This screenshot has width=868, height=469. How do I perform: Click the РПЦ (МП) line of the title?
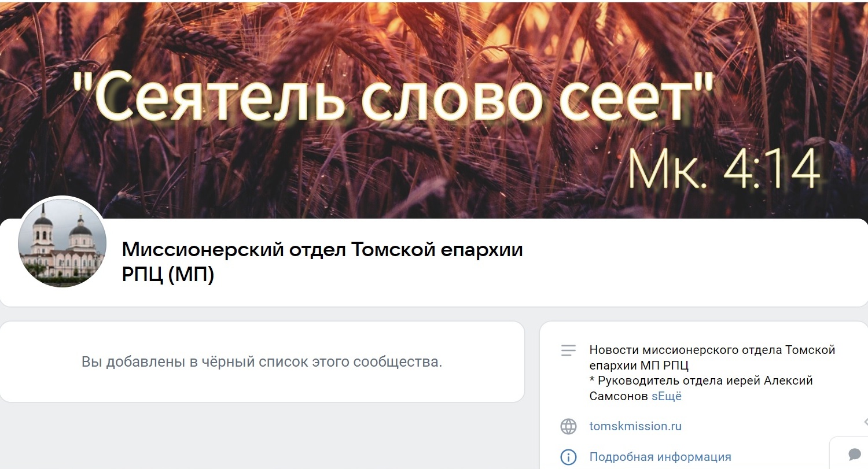point(168,275)
